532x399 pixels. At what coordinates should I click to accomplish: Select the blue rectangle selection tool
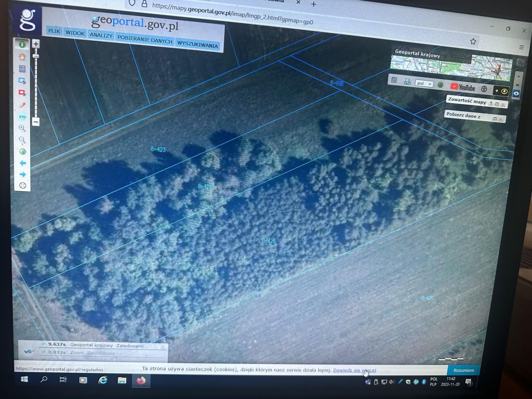click(x=22, y=81)
